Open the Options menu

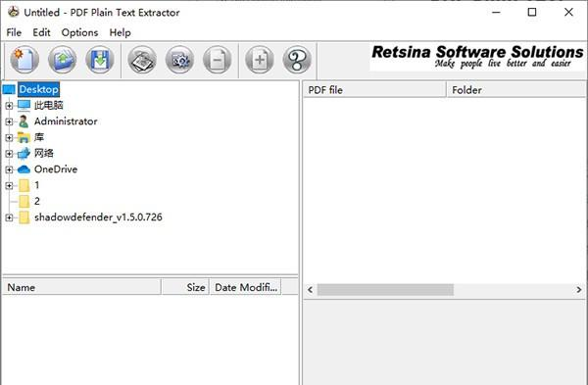tap(79, 32)
